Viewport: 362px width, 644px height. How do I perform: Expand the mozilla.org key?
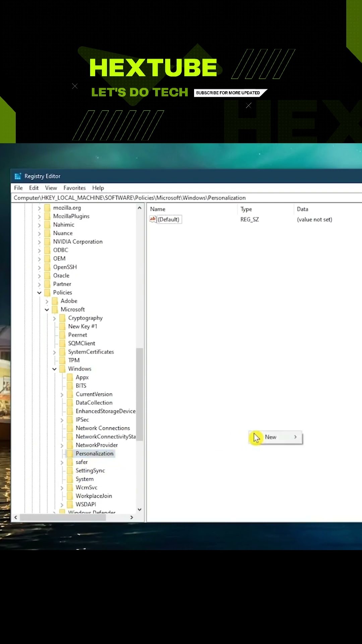point(39,208)
